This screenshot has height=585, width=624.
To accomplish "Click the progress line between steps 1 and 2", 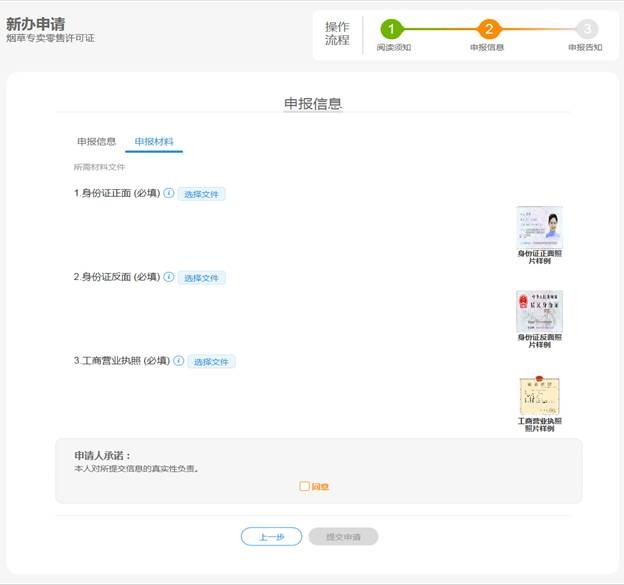I will point(440,29).
